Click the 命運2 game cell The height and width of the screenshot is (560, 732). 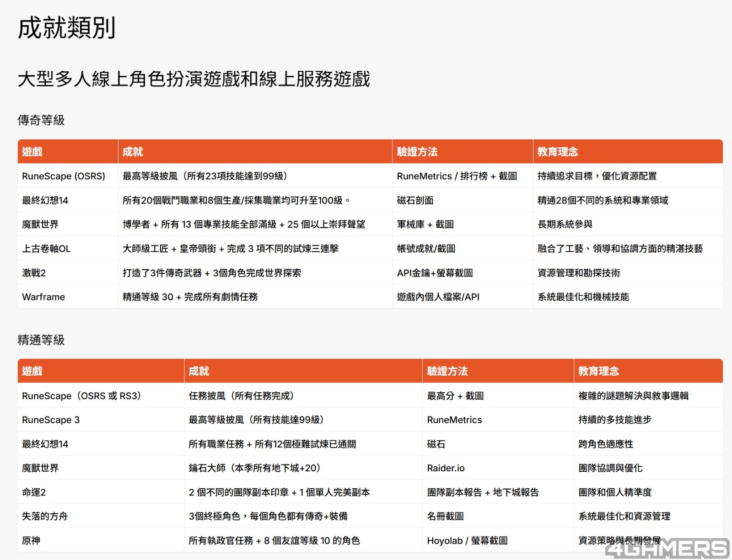(34, 492)
